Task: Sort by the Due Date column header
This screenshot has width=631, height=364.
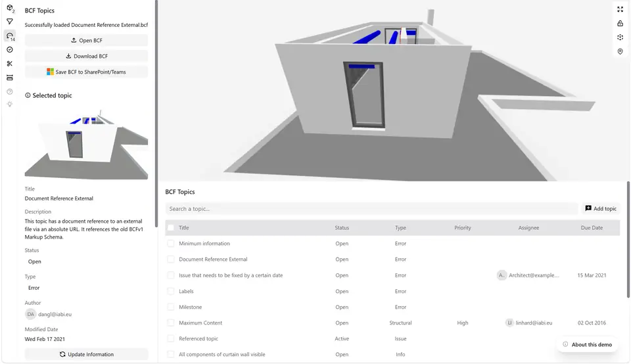Action: [x=592, y=227]
